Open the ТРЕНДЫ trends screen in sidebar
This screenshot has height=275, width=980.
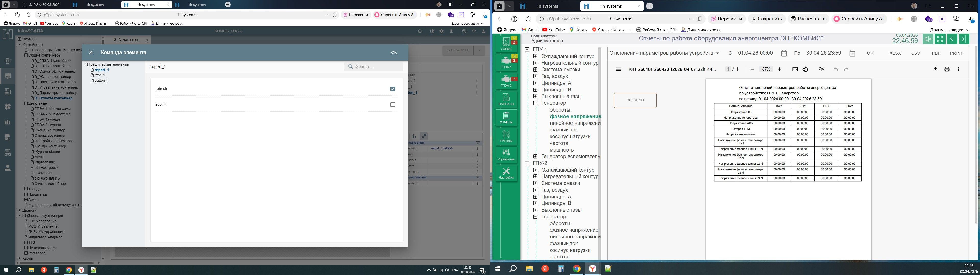tap(506, 136)
